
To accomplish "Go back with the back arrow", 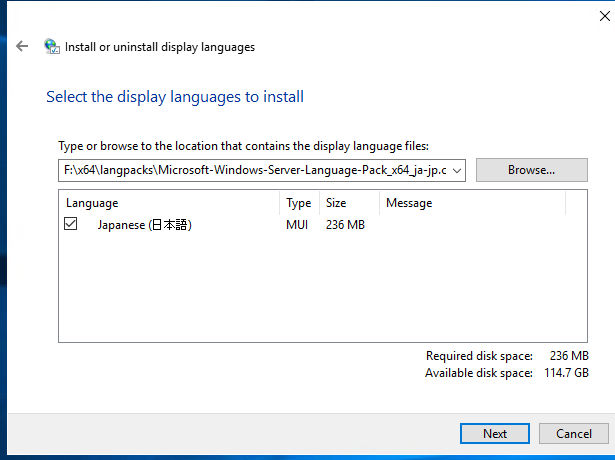I will 22,46.
